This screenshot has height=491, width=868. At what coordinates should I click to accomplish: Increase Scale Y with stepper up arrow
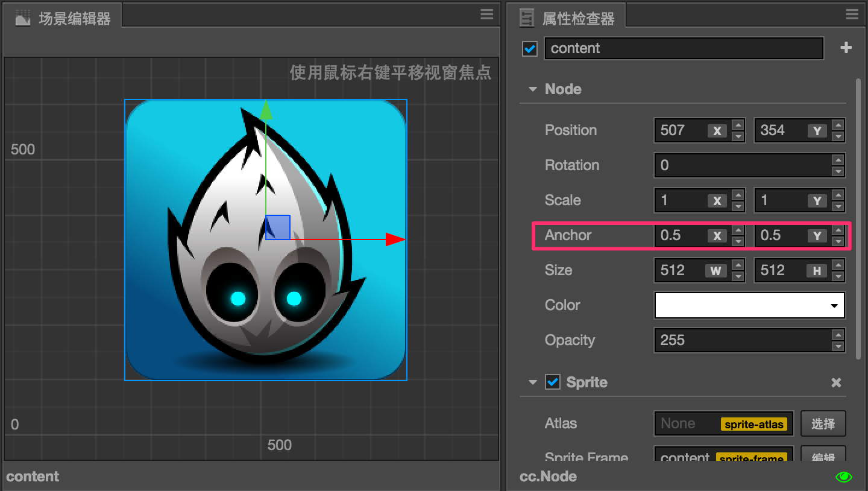click(x=838, y=195)
